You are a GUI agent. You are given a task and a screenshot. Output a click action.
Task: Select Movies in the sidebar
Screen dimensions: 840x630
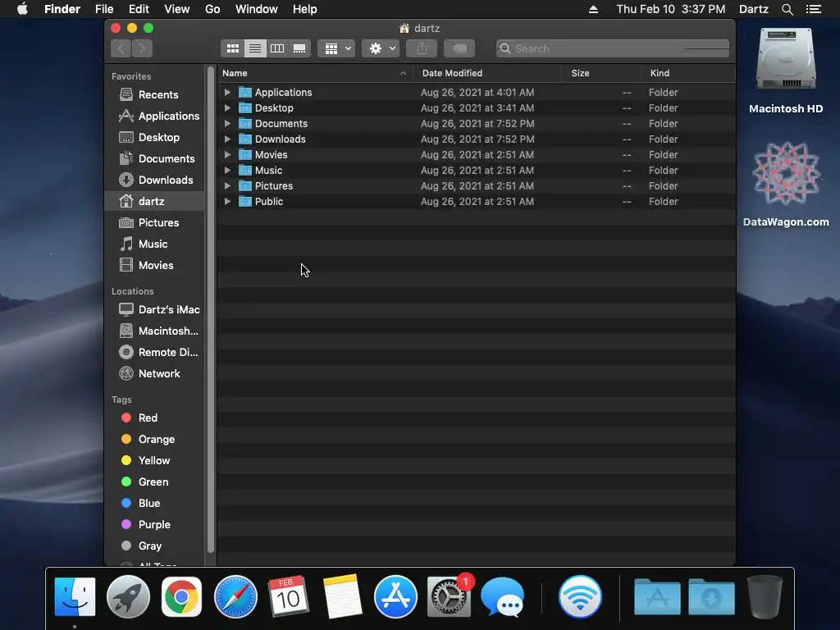155,265
